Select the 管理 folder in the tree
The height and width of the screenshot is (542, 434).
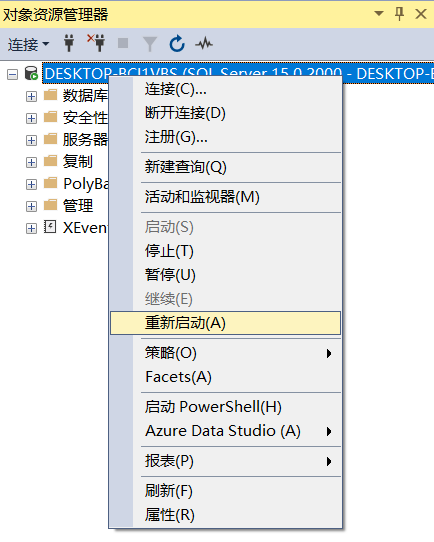tap(78, 206)
